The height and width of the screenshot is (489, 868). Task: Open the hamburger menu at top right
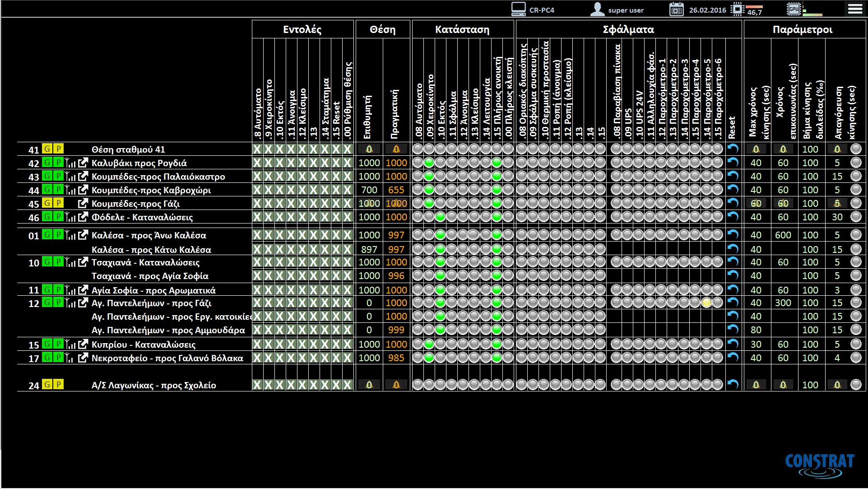pyautogui.click(x=855, y=9)
